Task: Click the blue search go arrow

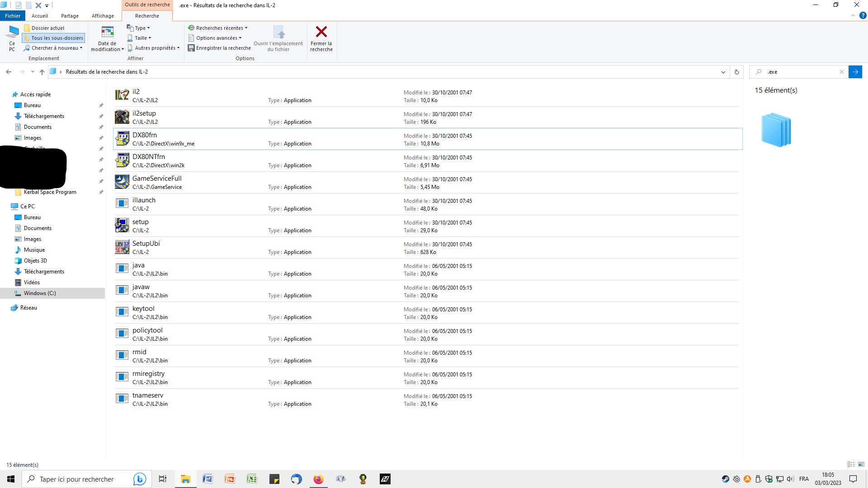Action: click(x=855, y=72)
